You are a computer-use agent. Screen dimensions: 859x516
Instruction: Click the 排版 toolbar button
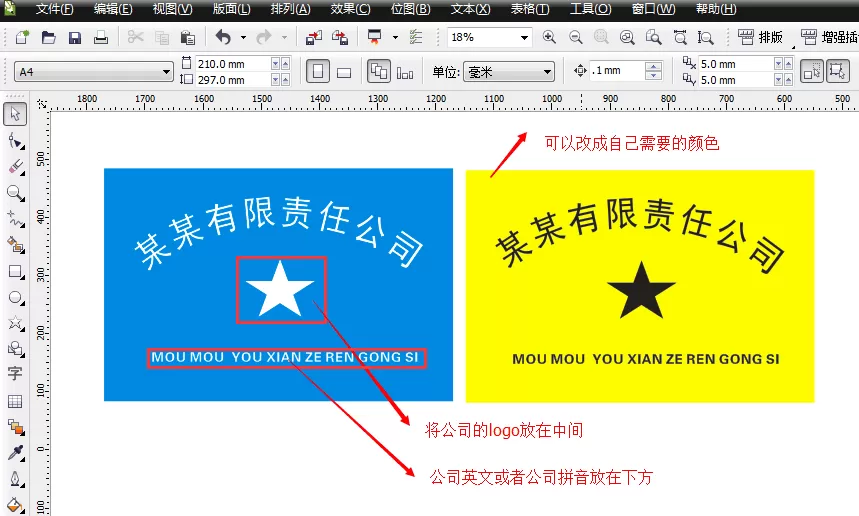tap(760, 37)
